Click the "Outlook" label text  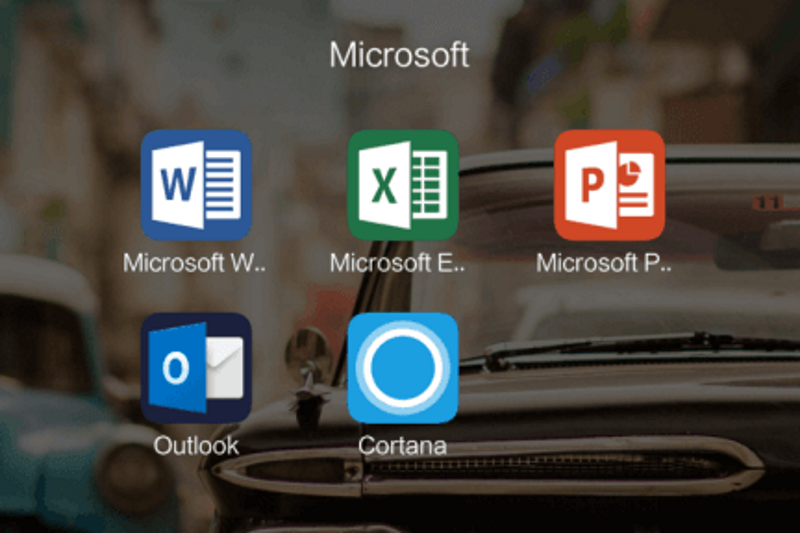[196, 446]
